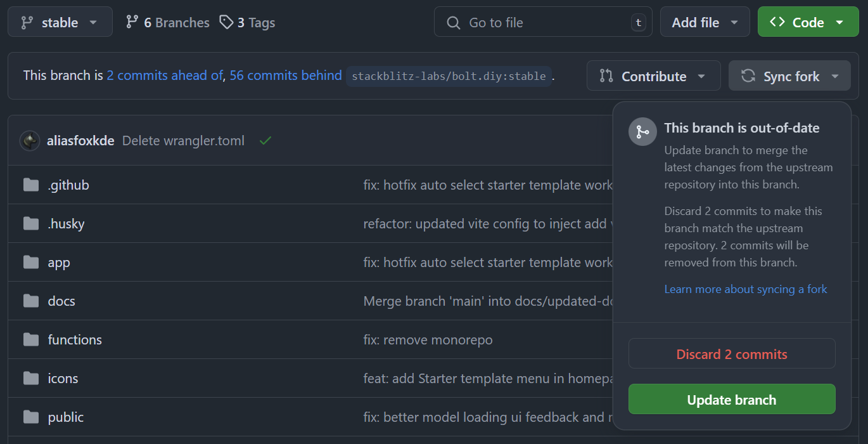This screenshot has height=444, width=868.
Task: Follow the 56 commits behind link
Action: click(x=285, y=75)
